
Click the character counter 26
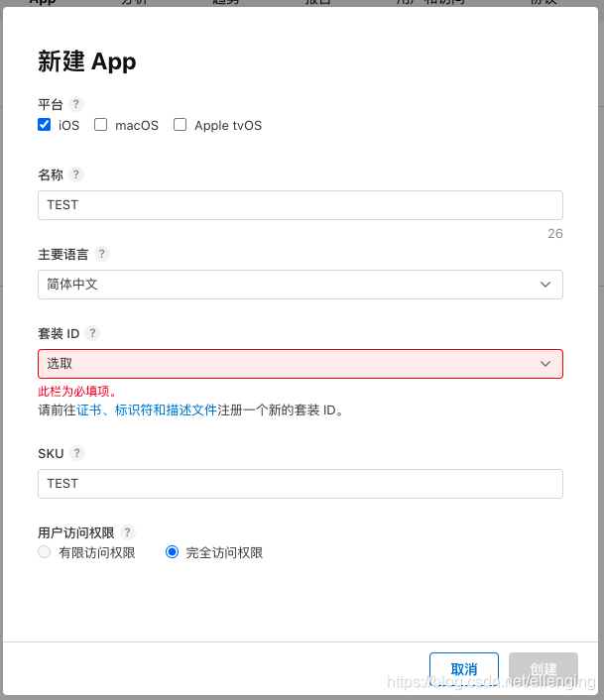[x=554, y=233]
